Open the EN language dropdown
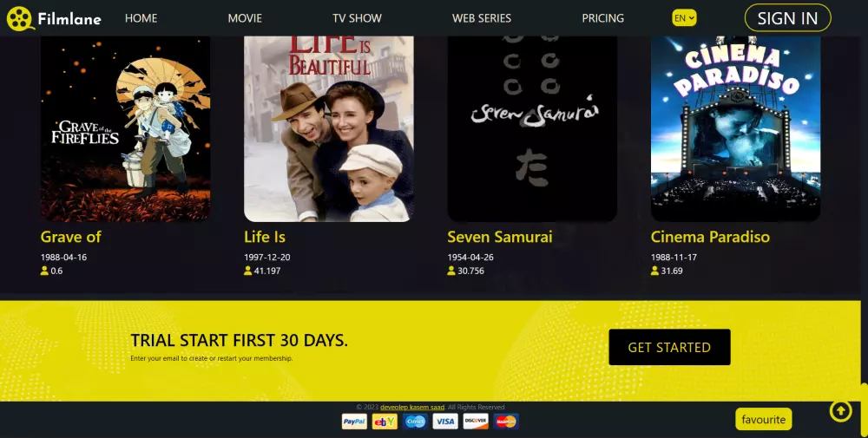 point(684,18)
